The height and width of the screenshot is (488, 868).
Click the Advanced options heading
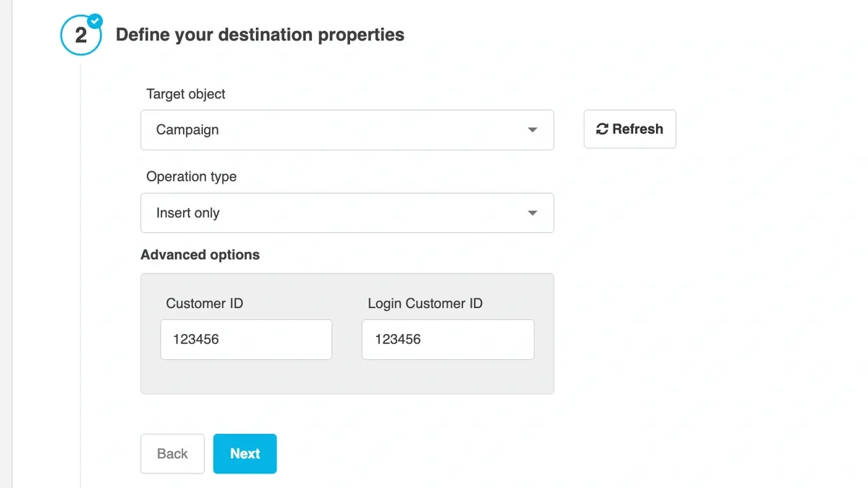click(200, 254)
